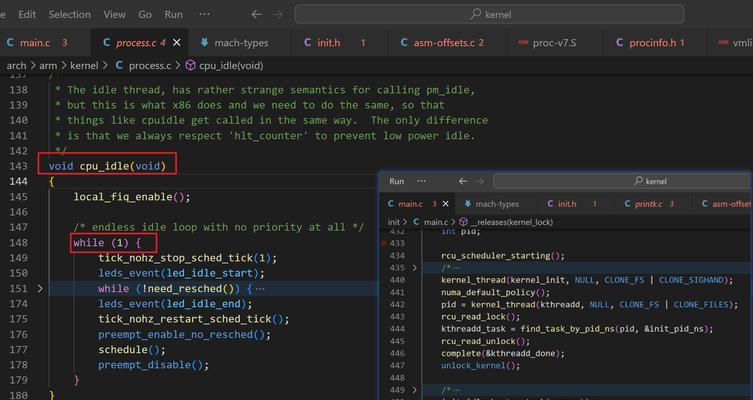Click tick_nohz_stop_sched_tick(1) call
753x400 pixels.
tap(188, 258)
